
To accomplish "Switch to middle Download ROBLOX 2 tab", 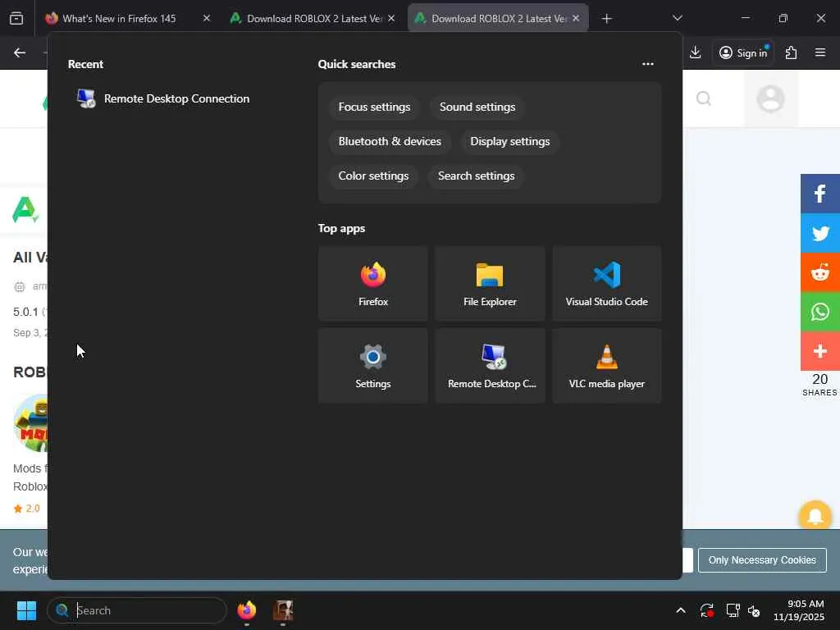I will (x=313, y=18).
